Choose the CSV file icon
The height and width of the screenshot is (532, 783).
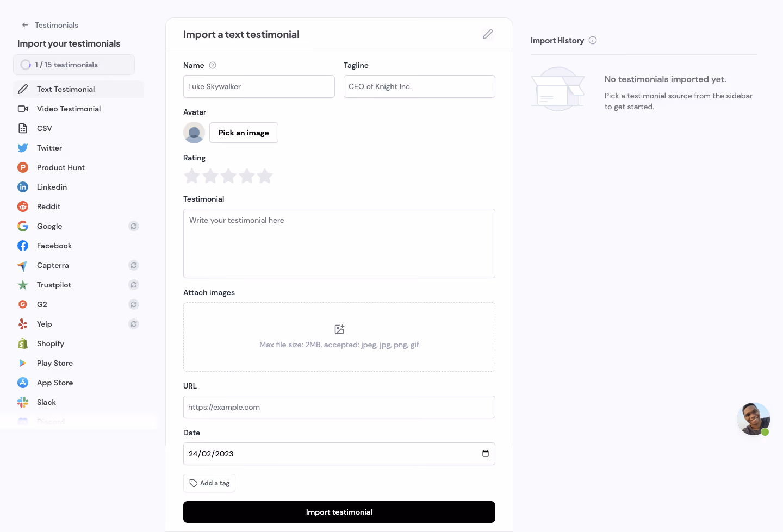(x=23, y=128)
